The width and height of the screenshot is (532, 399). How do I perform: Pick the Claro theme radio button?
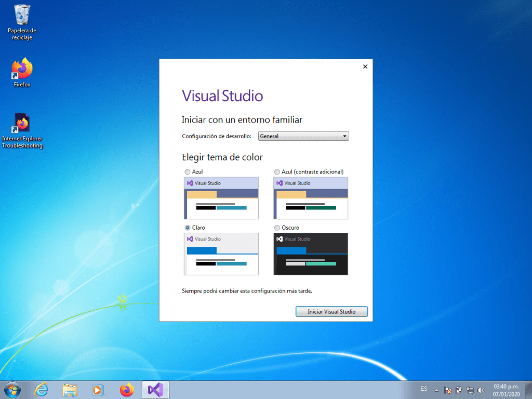[187, 228]
